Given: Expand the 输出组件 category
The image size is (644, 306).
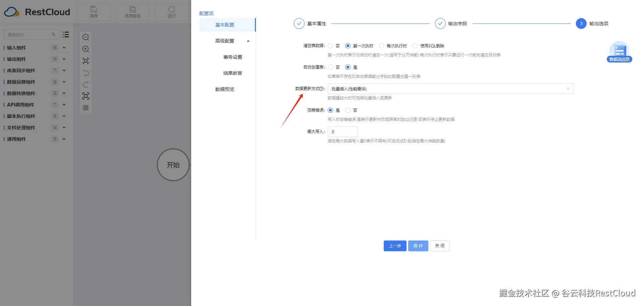Looking at the screenshot, I should (x=64, y=59).
